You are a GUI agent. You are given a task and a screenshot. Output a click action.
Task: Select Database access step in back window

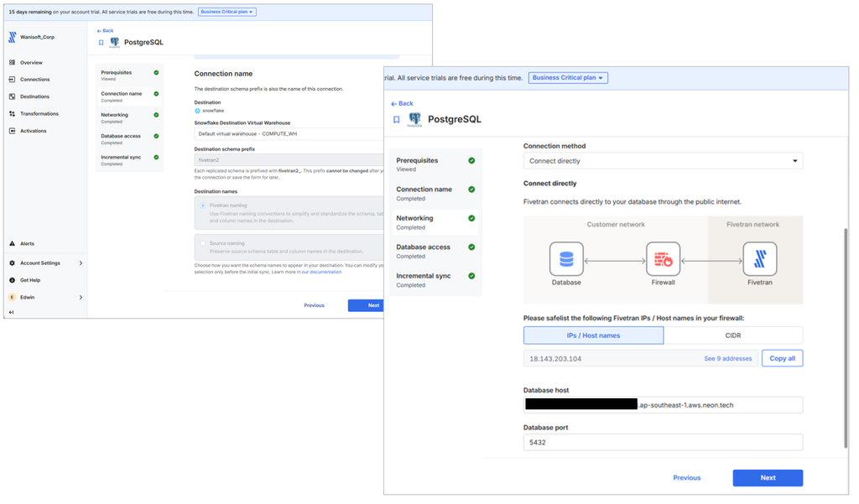[x=130, y=139]
